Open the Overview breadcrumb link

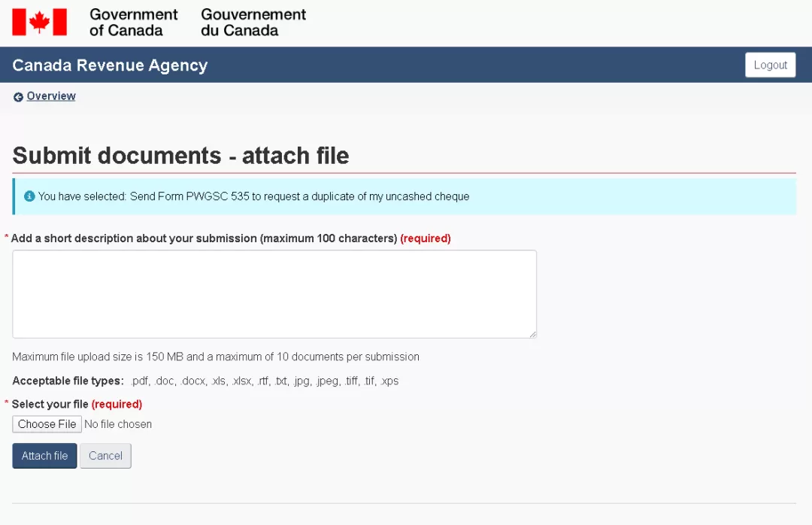tap(51, 96)
